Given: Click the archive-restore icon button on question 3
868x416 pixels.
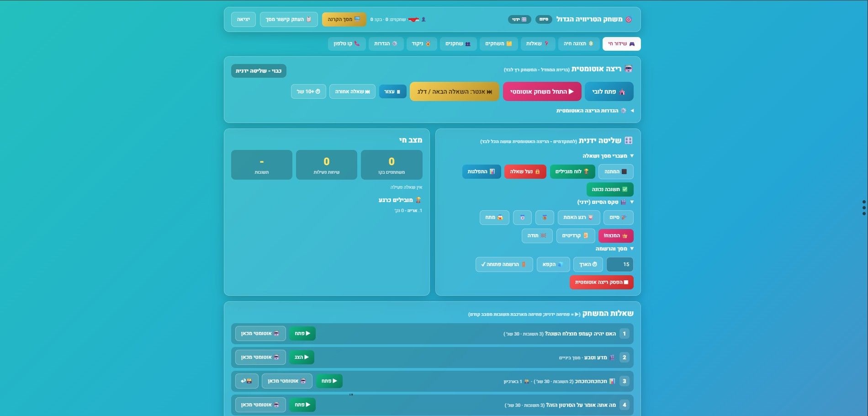Looking at the screenshot, I should (247, 381).
